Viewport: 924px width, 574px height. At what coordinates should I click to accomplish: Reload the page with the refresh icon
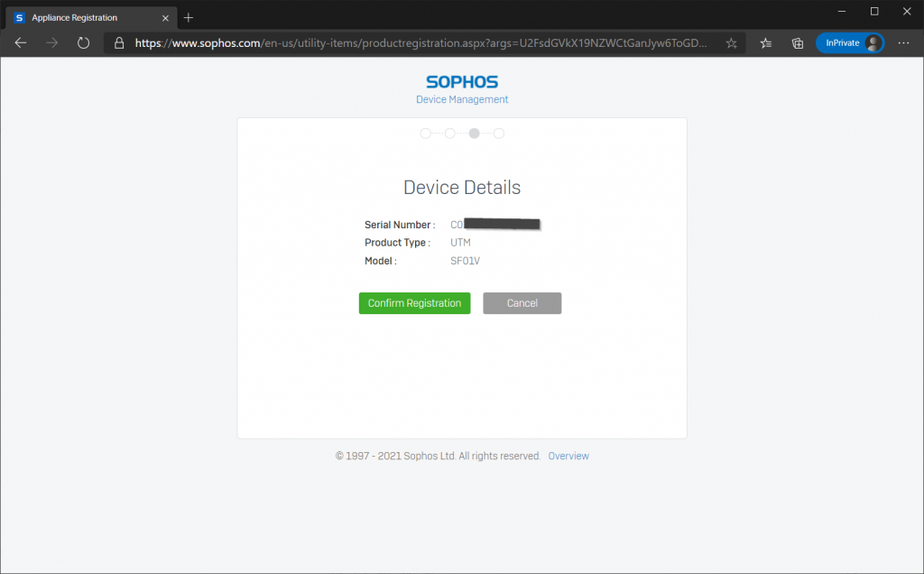(84, 43)
